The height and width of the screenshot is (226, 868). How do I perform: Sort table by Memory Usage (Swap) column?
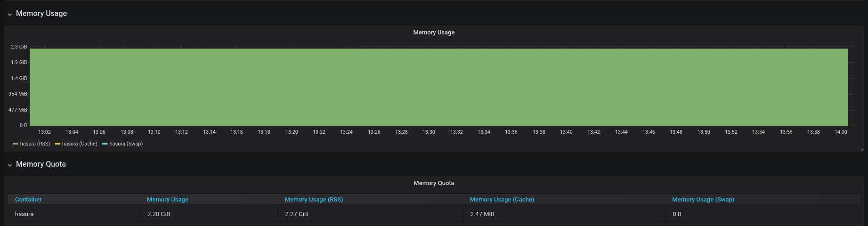pos(703,200)
